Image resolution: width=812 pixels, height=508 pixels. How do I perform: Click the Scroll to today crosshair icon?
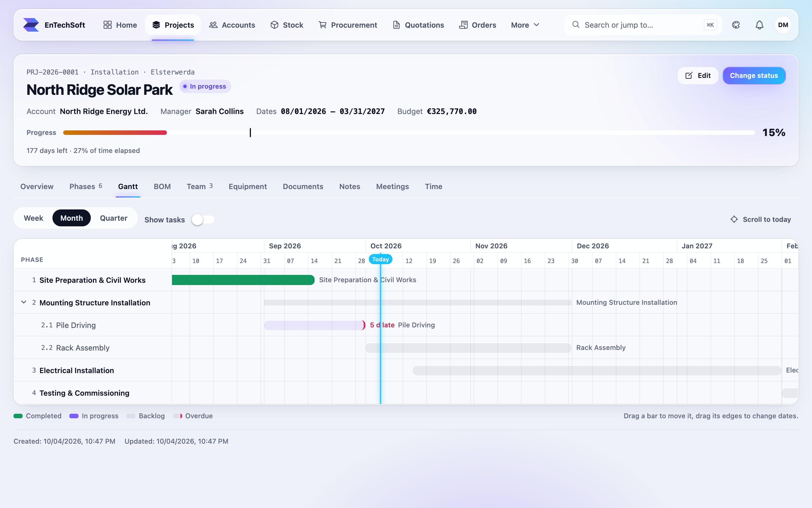[734, 219]
